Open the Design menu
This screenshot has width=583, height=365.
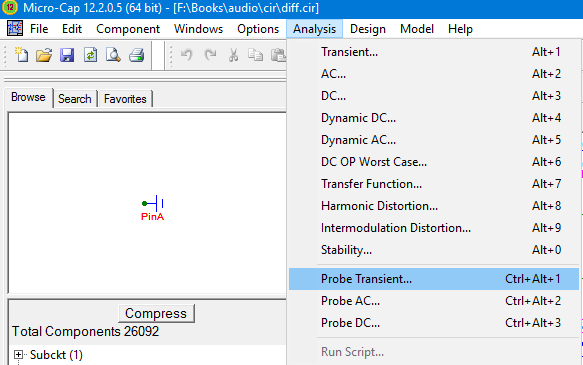[368, 29]
